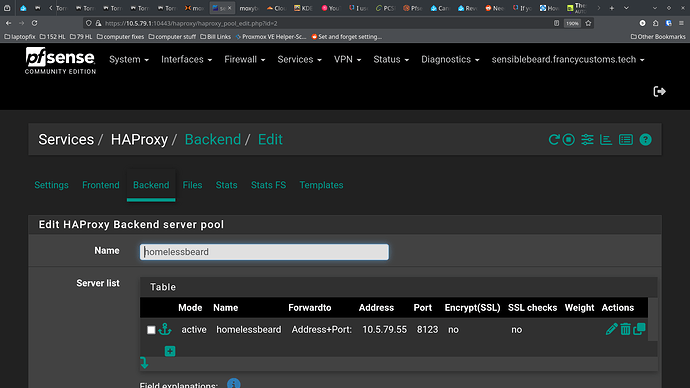The height and width of the screenshot is (388, 690).
Task: Click the browser address bar URL
Action: tap(191, 23)
